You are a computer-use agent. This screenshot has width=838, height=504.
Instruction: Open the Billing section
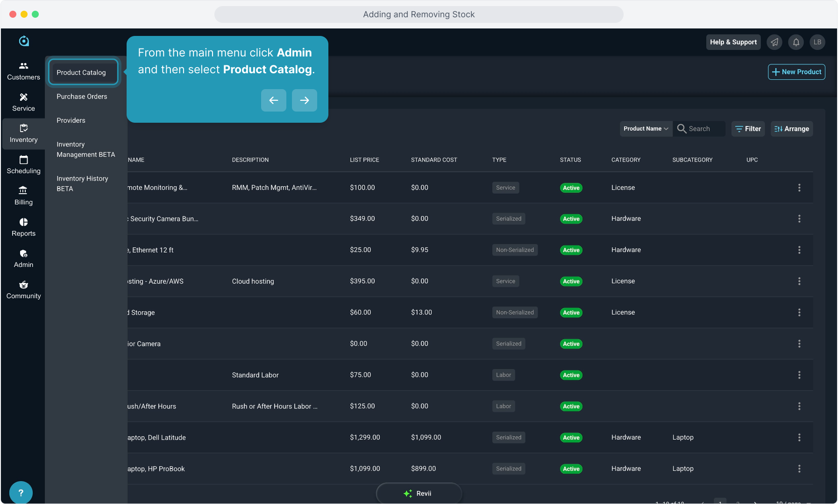click(23, 196)
